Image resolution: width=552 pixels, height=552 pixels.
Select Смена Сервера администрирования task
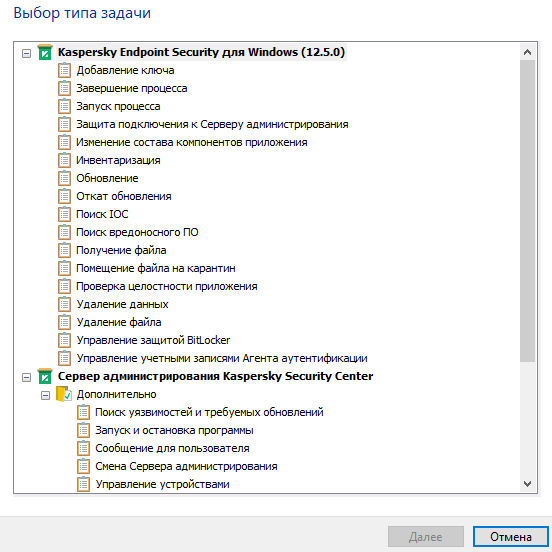click(x=186, y=466)
